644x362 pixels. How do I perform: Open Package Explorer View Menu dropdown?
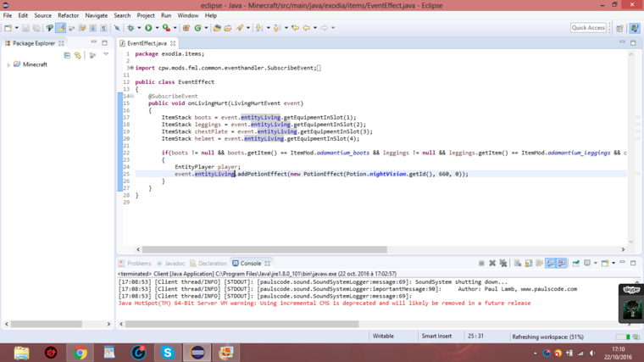click(106, 54)
